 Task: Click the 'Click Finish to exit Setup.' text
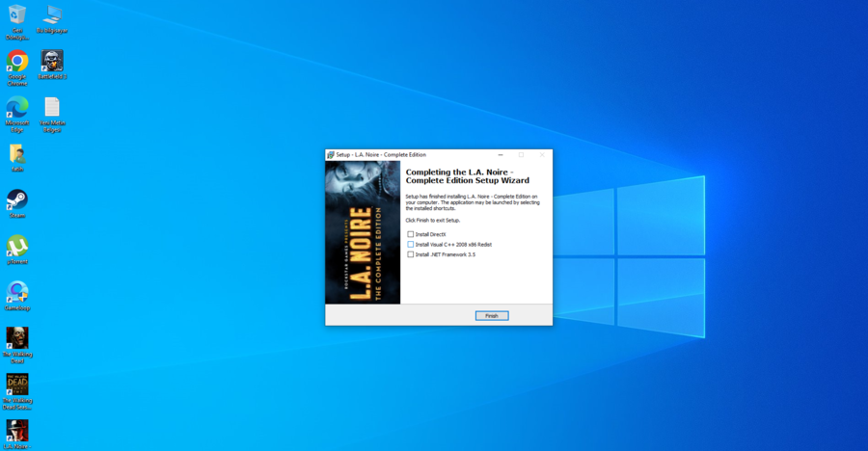[432, 221]
